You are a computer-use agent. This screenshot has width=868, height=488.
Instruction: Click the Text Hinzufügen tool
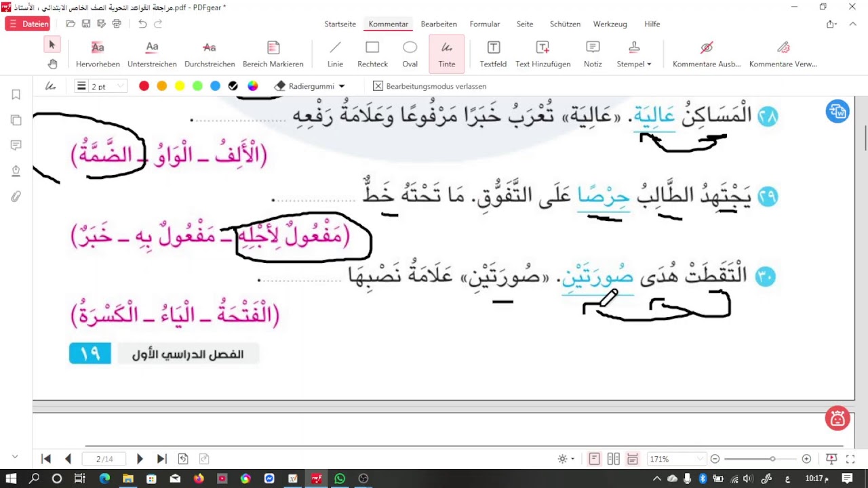pos(542,55)
